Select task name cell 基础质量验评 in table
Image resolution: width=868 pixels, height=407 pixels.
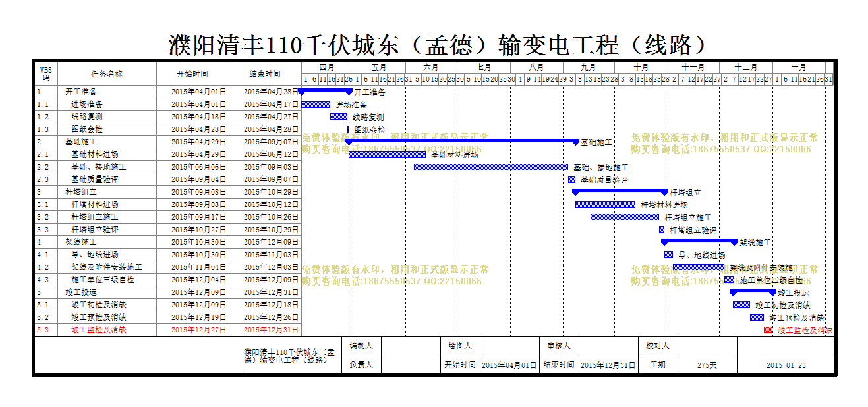107,179
